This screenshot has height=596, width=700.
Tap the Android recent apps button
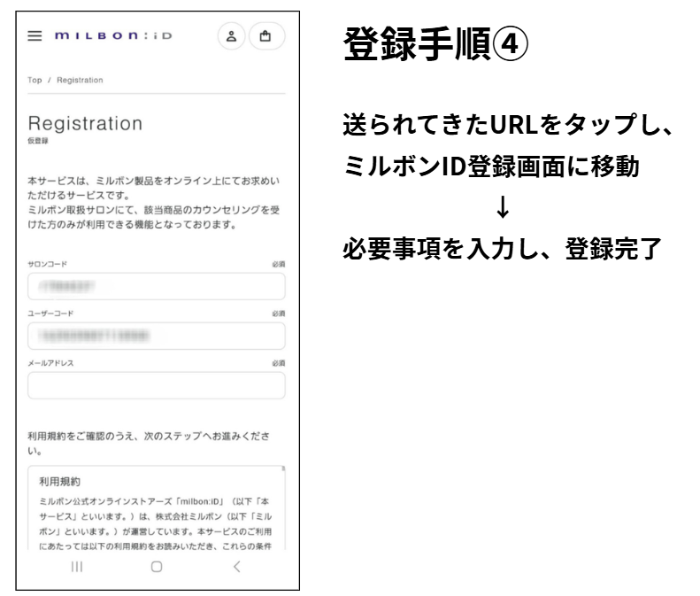77,567
